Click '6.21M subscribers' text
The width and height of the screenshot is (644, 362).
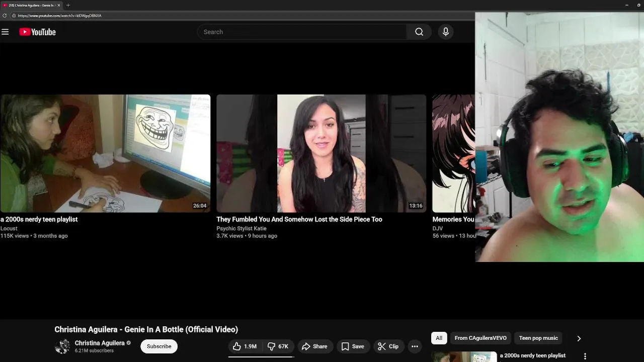[94, 350]
